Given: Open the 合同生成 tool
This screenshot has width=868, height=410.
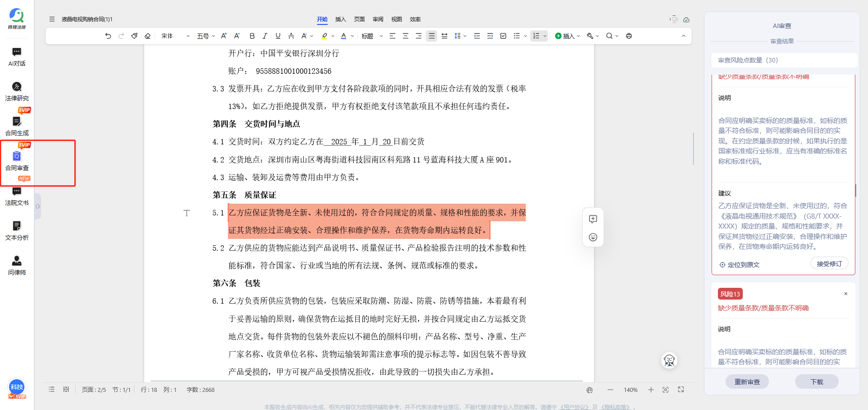Looking at the screenshot, I should 17,126.
